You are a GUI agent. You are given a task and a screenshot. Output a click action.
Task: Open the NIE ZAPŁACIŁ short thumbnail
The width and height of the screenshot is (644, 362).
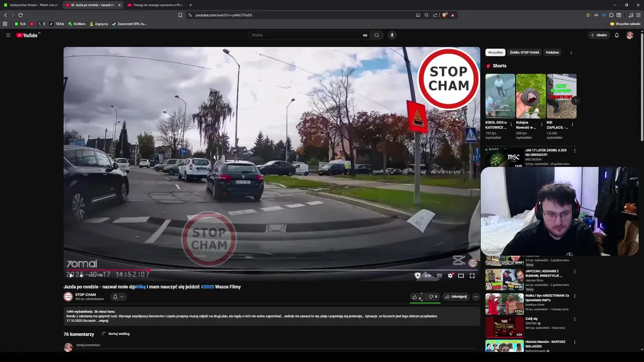(x=561, y=96)
